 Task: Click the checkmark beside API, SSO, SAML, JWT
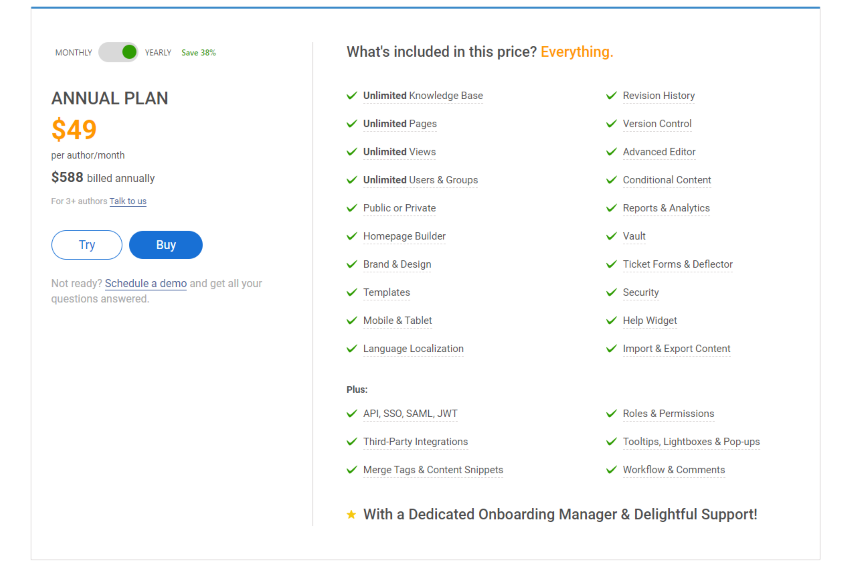(352, 413)
